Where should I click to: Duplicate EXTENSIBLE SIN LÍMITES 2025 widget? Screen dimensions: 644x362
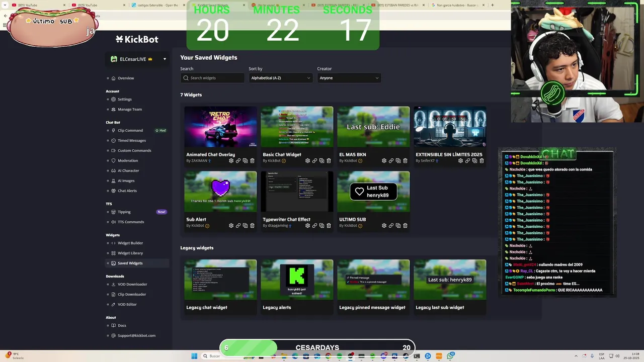tap(474, 161)
